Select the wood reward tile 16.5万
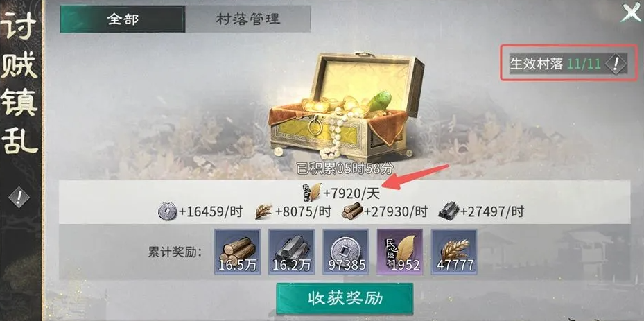Image resolution: width=644 pixels, height=321 pixels. 237,252
